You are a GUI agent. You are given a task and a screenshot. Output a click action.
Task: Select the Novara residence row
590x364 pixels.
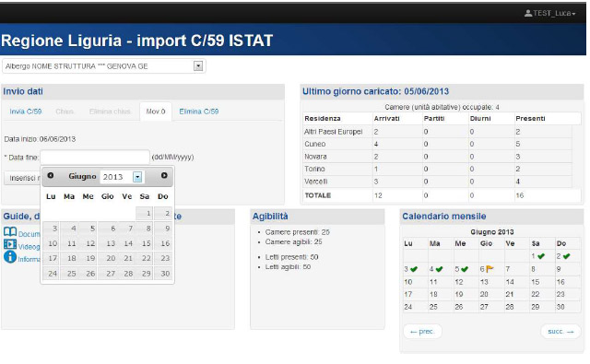point(438,157)
